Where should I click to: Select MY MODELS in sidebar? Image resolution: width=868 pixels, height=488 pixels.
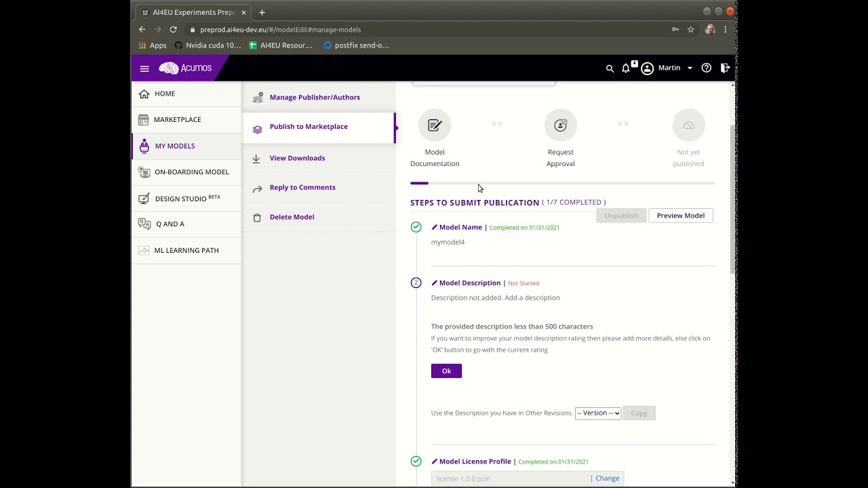[x=186, y=146]
